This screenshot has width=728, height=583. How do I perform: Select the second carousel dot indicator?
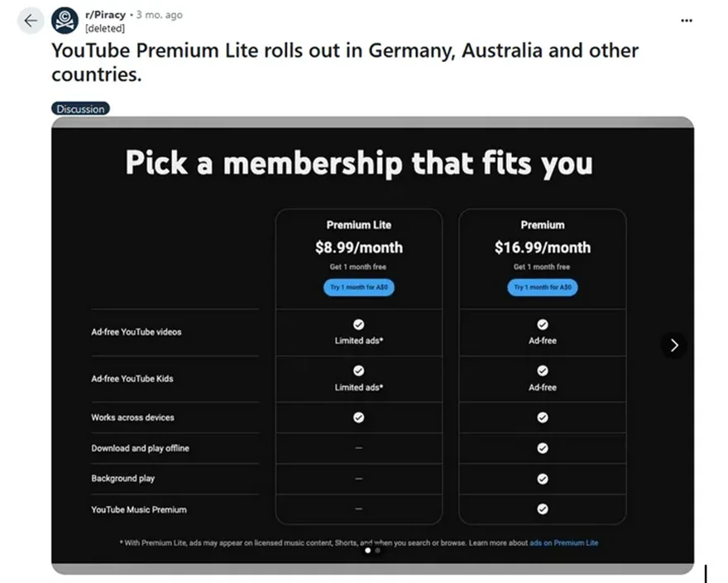[377, 550]
